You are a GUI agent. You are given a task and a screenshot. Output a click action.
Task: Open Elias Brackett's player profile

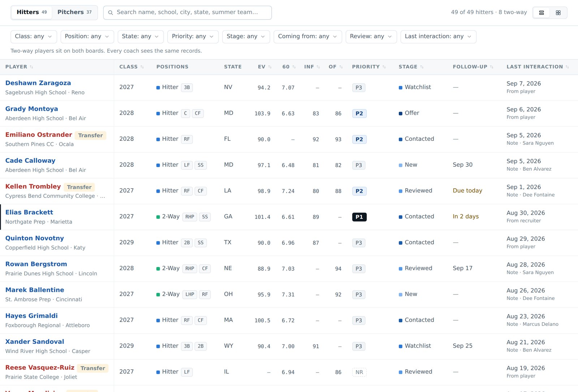coord(29,212)
